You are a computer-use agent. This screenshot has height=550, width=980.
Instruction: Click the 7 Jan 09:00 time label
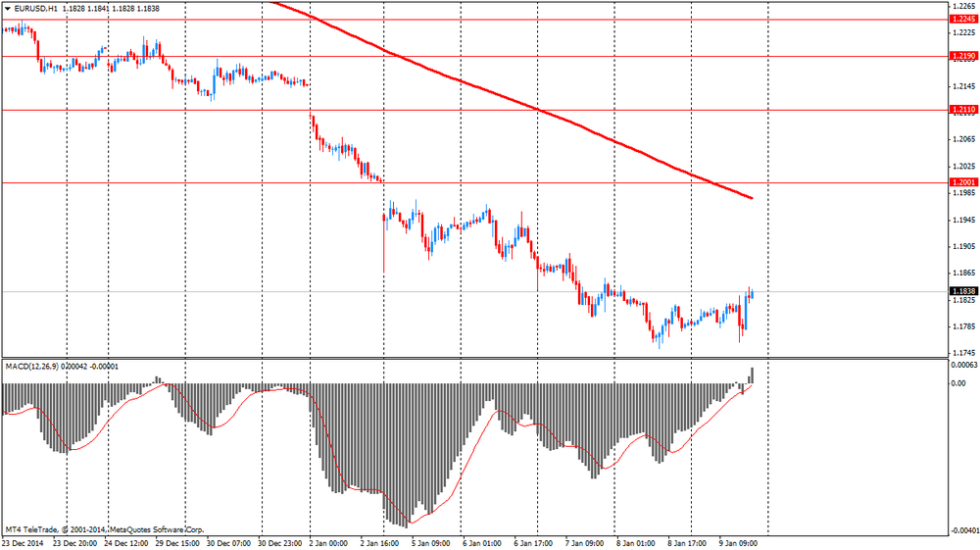coord(584,543)
